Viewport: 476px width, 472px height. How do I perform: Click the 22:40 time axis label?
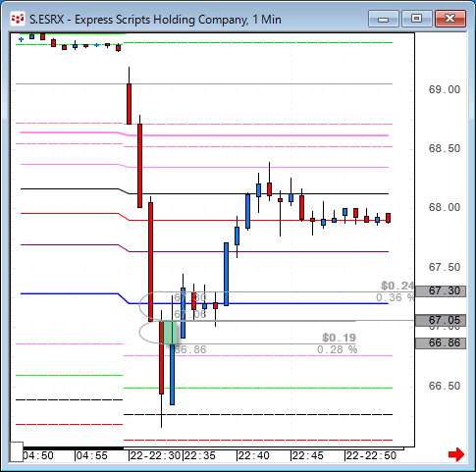point(254,455)
